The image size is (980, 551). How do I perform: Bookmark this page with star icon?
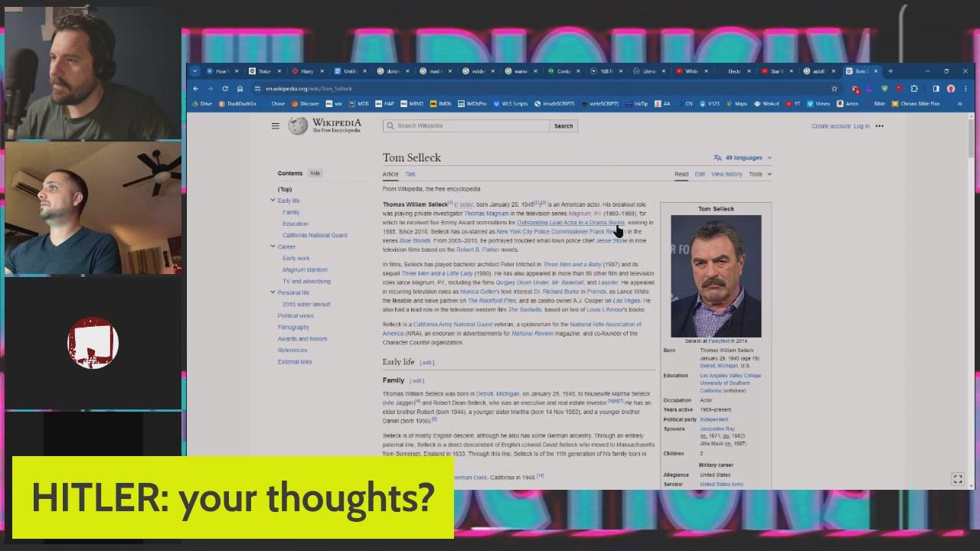[835, 89]
